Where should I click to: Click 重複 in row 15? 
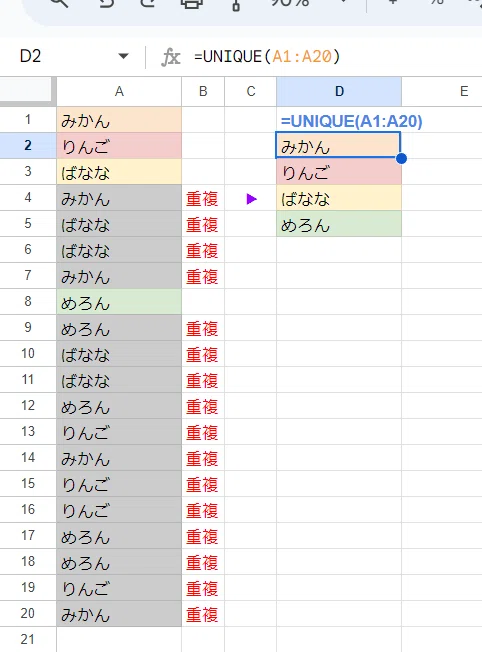click(x=202, y=485)
